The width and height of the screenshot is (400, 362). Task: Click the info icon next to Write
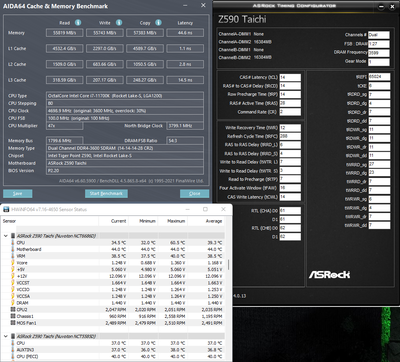click(x=119, y=23)
